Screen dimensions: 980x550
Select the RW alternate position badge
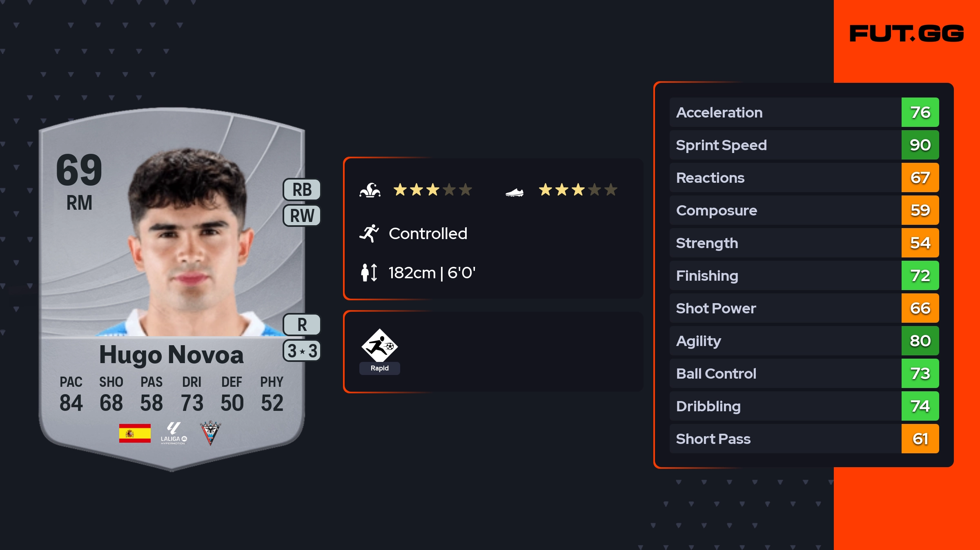point(302,215)
